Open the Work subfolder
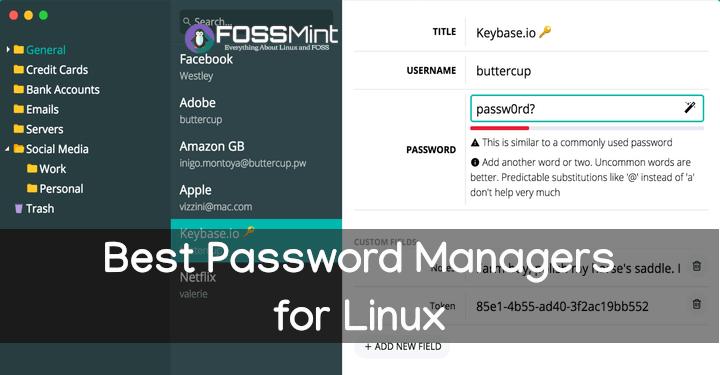 46,169
